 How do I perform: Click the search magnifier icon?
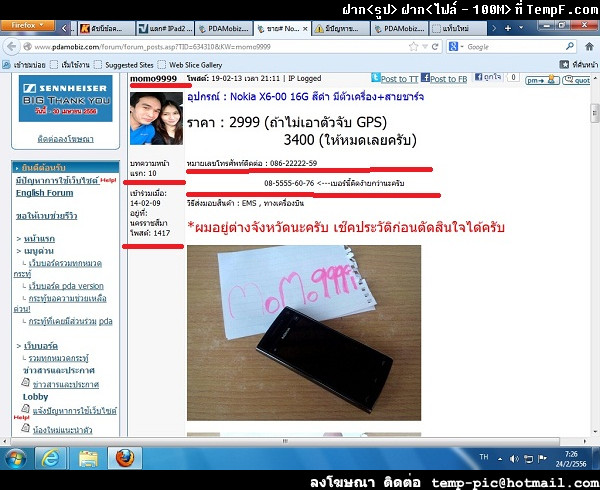pyautogui.click(x=570, y=47)
